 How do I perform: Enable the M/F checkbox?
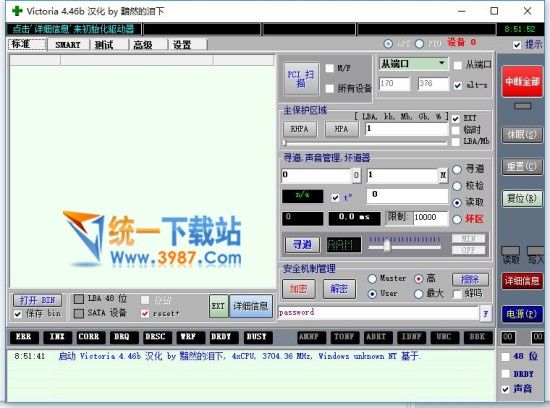click(329, 68)
